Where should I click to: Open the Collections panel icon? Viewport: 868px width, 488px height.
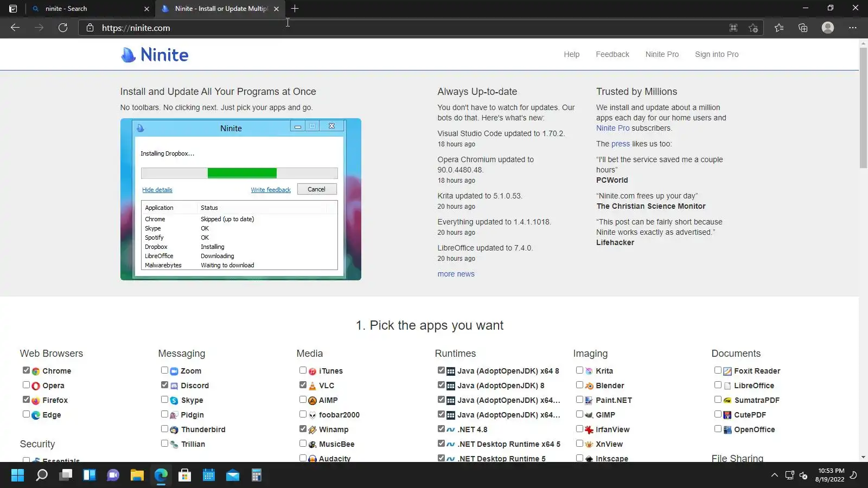click(x=803, y=28)
